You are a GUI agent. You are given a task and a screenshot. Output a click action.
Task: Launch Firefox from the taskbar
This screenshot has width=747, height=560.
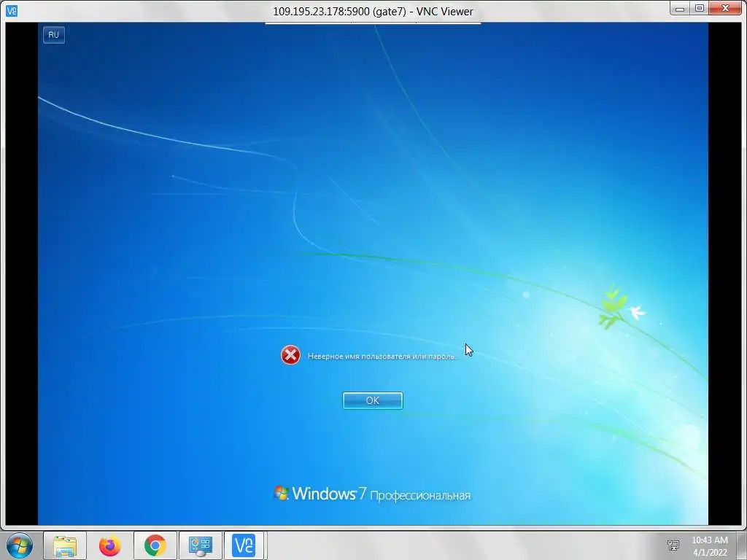110,545
